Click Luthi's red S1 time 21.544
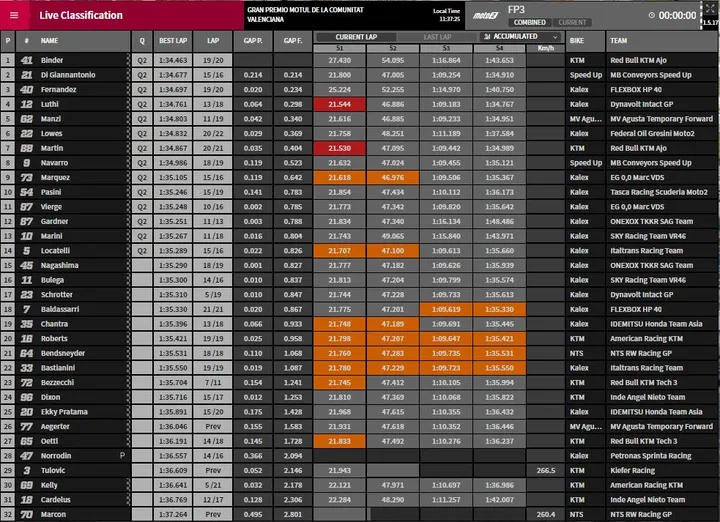Image resolution: width=720 pixels, height=522 pixels. point(339,104)
